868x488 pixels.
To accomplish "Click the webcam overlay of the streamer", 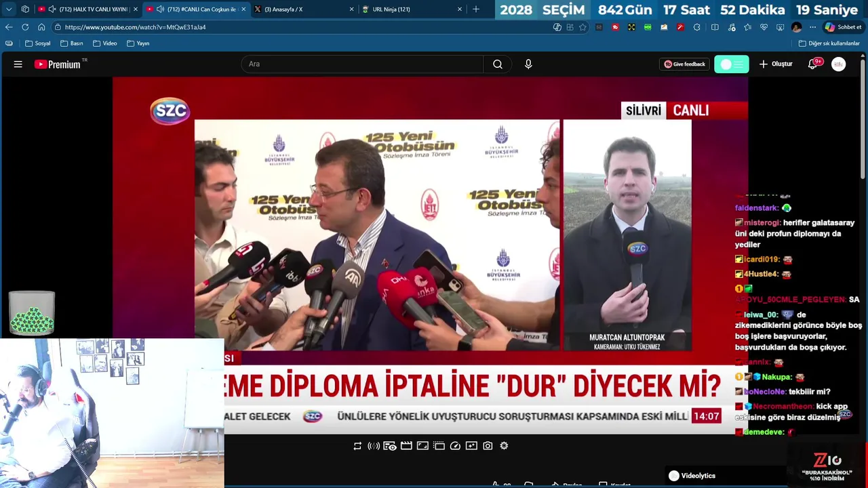I will point(112,413).
